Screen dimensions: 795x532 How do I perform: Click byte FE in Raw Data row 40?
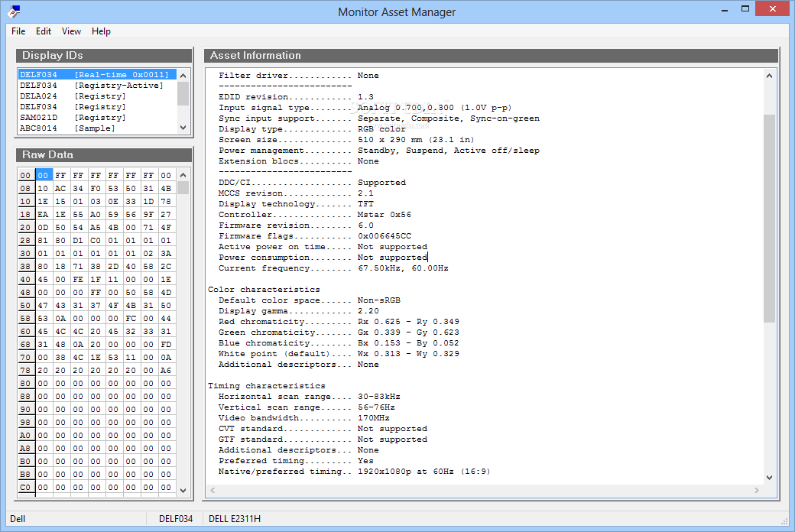point(78,280)
